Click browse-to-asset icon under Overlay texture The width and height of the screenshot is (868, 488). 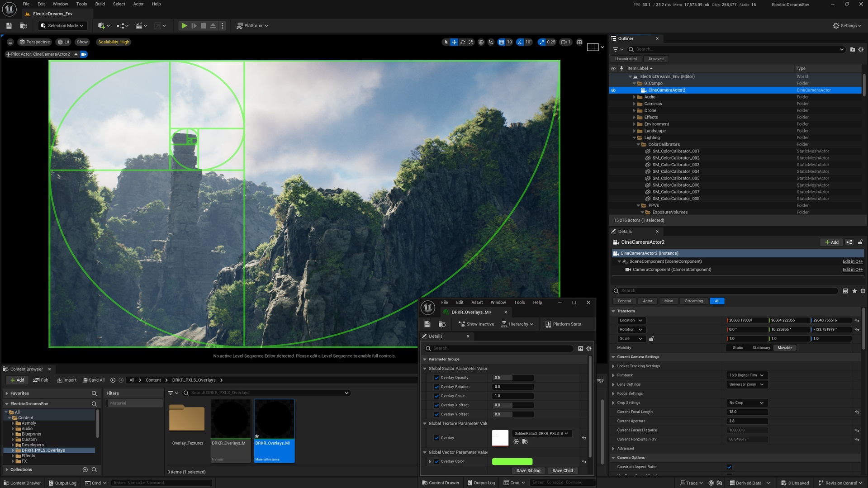click(525, 441)
